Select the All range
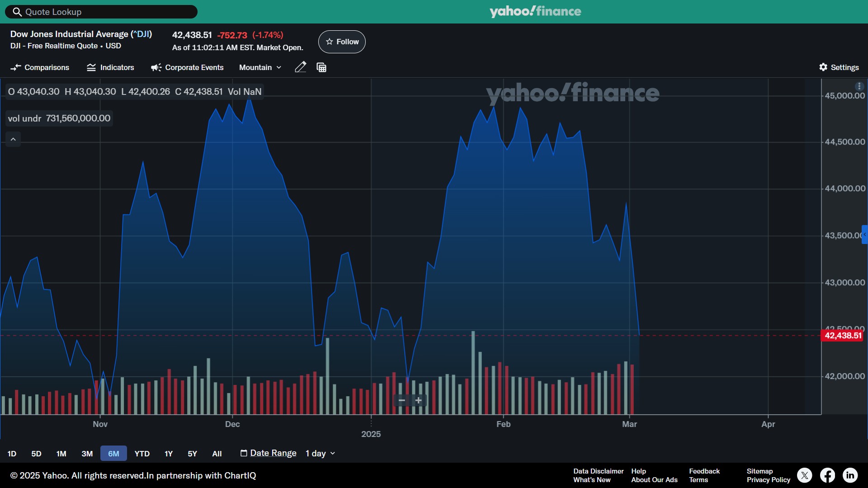Image resolution: width=868 pixels, height=488 pixels. click(217, 454)
